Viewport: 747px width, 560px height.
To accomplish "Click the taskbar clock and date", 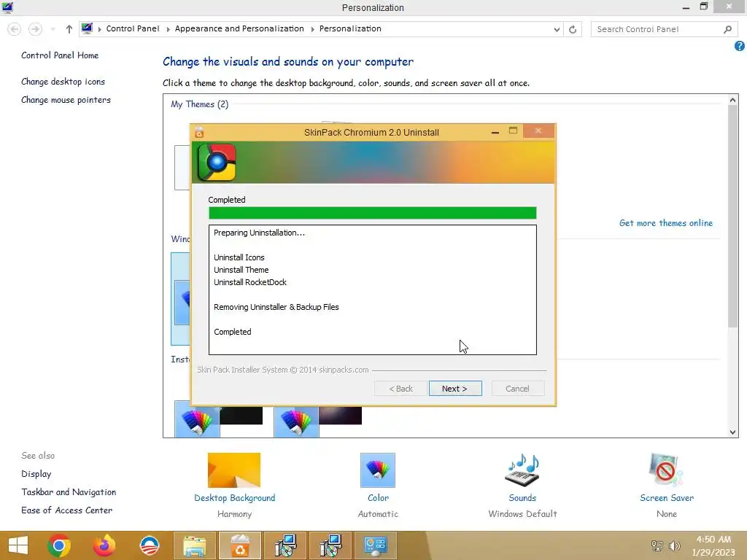I will (x=713, y=545).
